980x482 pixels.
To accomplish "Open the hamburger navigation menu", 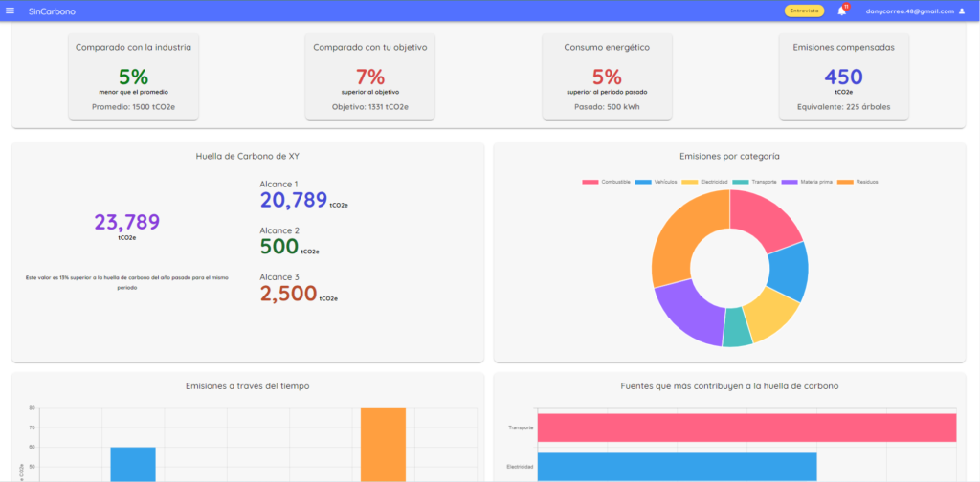I will tap(11, 11).
